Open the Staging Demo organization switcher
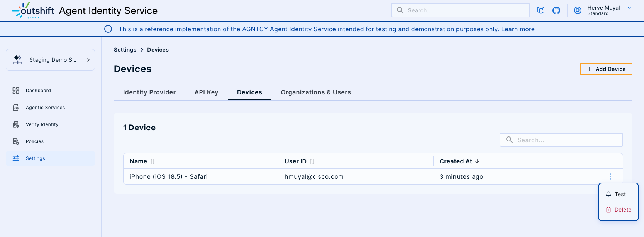The width and height of the screenshot is (644, 237). [x=50, y=60]
